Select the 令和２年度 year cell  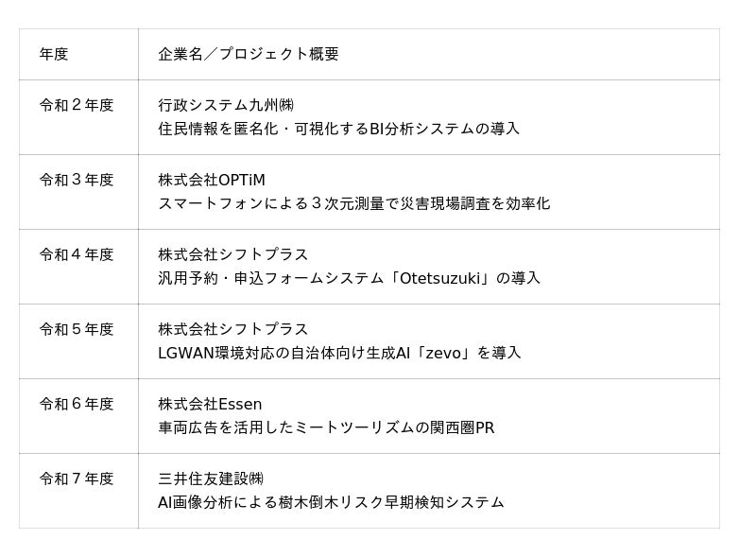77,105
